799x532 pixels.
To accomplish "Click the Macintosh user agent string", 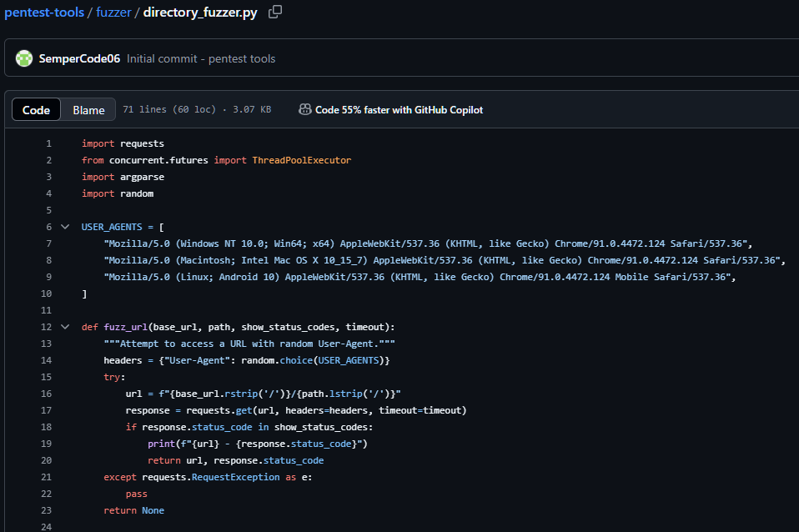I will coord(442,260).
